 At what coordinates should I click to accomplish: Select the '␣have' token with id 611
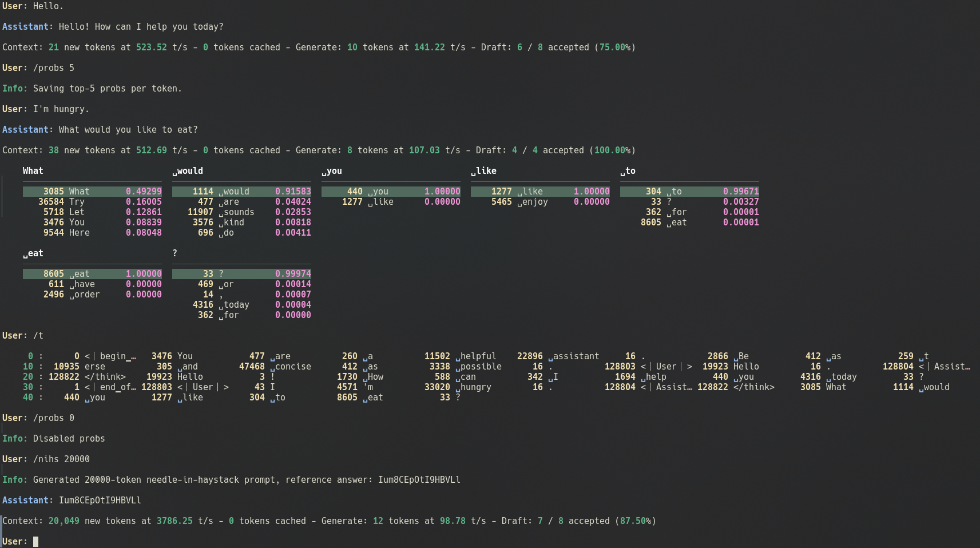pos(92,284)
